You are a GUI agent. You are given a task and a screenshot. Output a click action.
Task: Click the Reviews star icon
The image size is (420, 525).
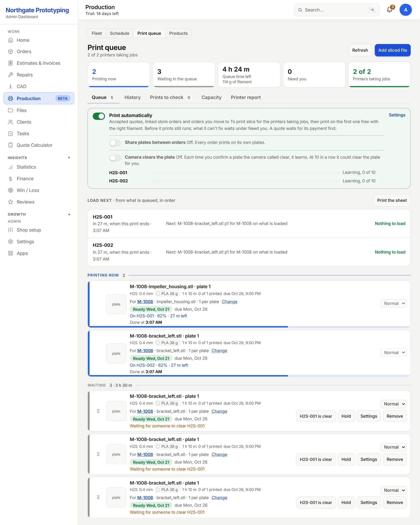click(10, 202)
